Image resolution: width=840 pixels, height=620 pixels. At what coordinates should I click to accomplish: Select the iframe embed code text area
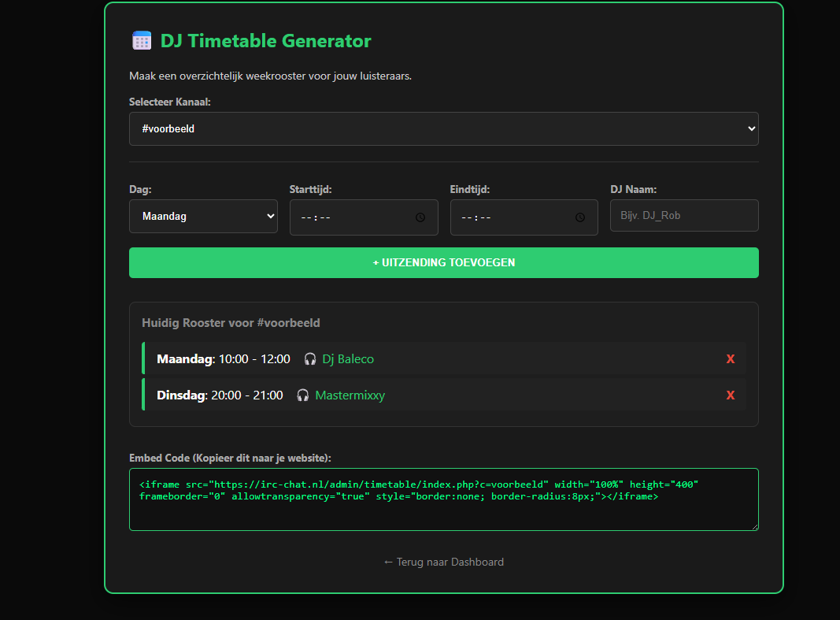point(443,499)
